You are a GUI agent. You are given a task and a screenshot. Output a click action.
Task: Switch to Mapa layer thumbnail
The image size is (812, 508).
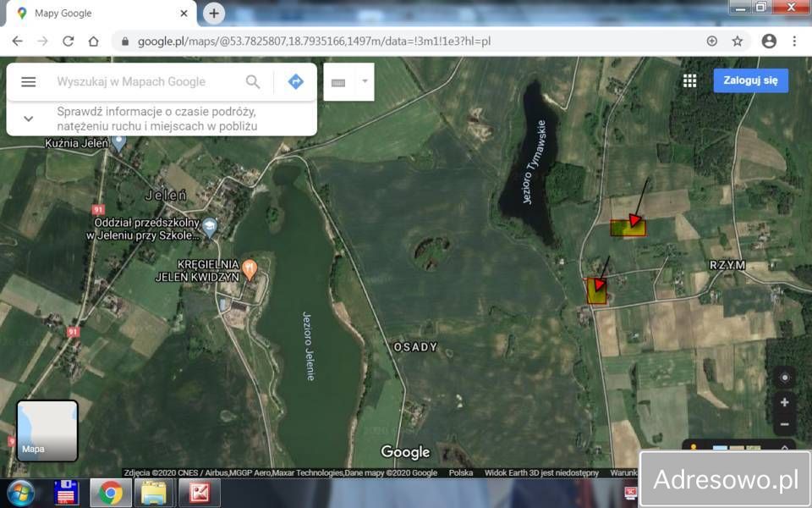point(47,431)
